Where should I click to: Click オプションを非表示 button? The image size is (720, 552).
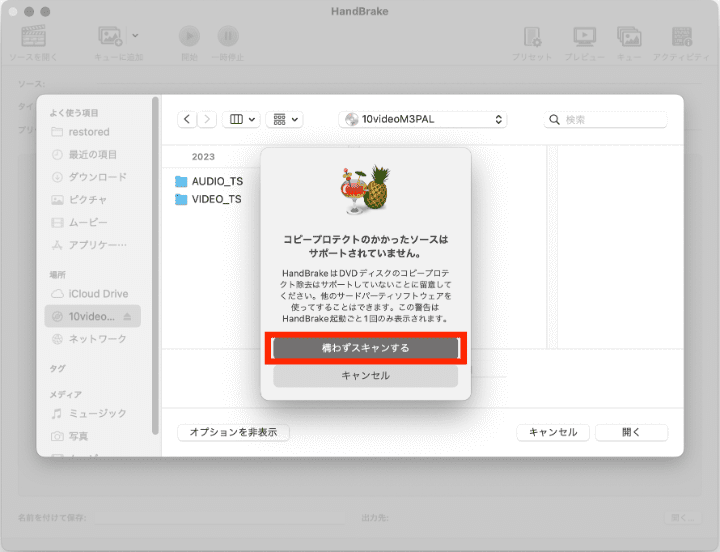tap(233, 432)
